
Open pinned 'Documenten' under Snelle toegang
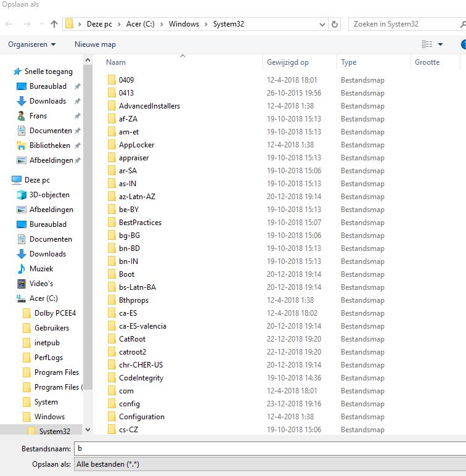(51, 131)
